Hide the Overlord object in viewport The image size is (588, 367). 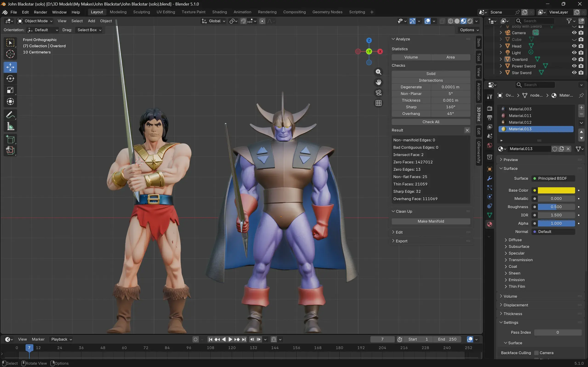click(x=574, y=59)
